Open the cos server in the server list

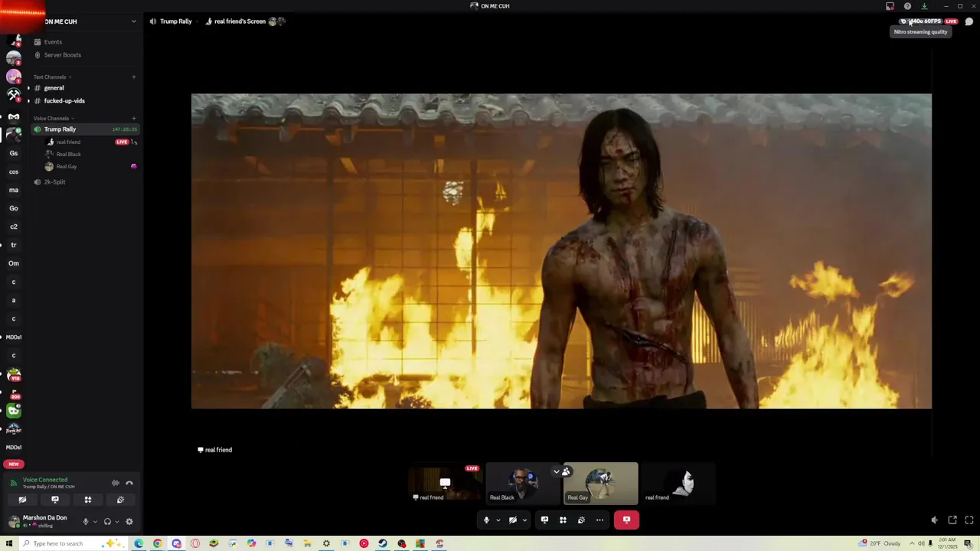(14, 171)
